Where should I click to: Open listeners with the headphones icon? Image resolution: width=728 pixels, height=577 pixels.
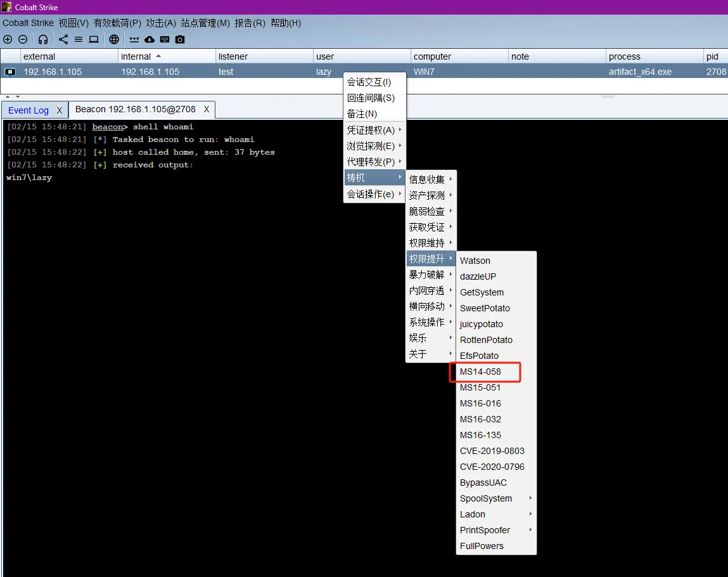pos(43,39)
